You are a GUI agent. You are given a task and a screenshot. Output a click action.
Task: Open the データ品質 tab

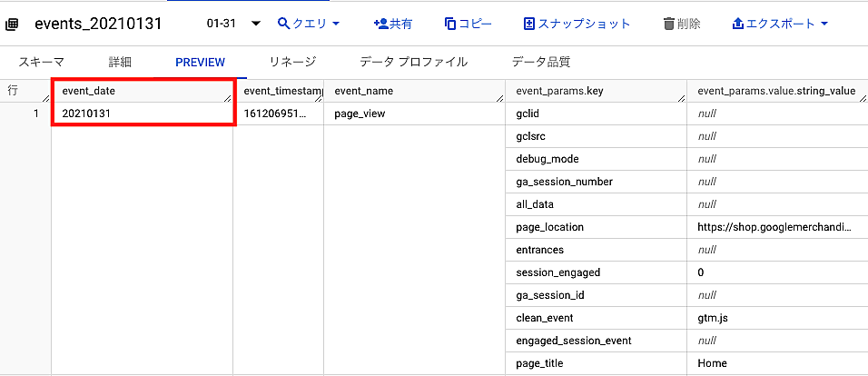tap(540, 62)
